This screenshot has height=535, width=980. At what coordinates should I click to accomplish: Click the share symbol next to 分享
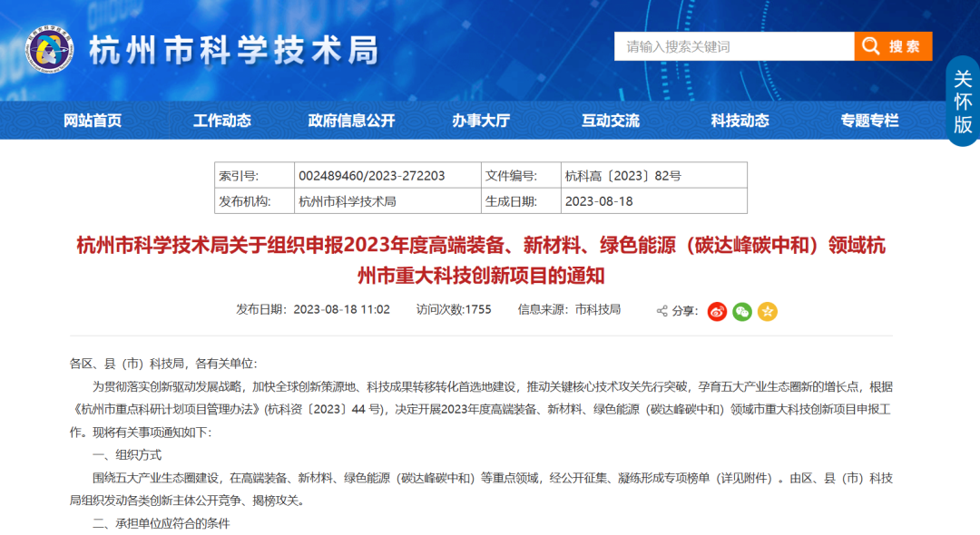[x=661, y=311]
